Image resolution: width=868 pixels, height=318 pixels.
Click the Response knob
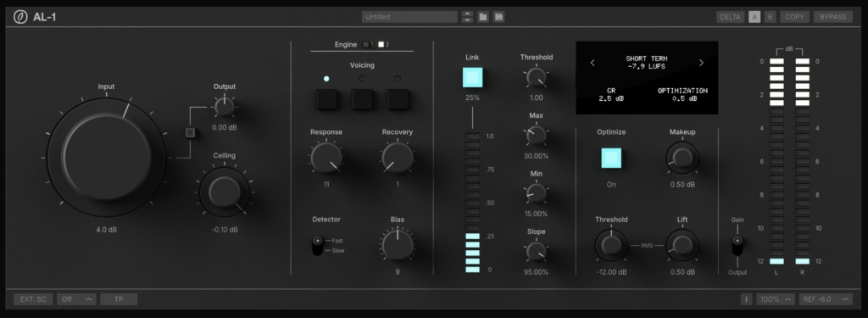click(x=326, y=158)
